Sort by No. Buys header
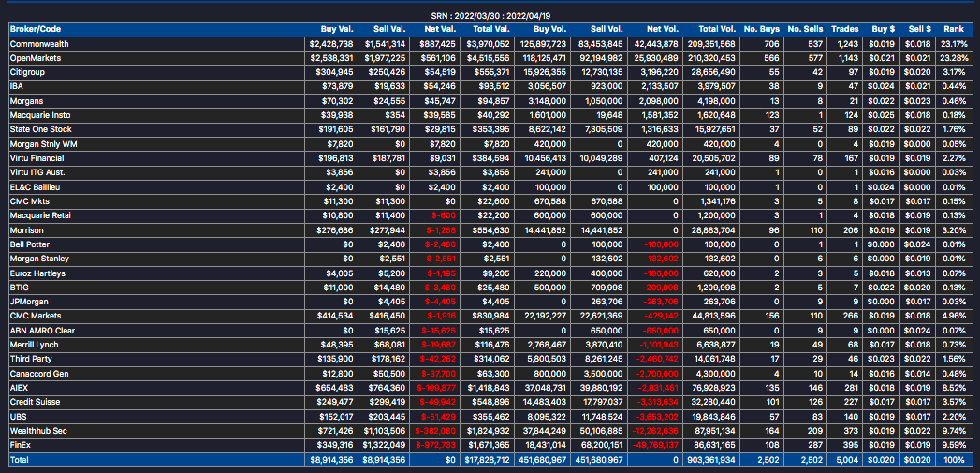Image resolution: width=980 pixels, height=473 pixels. pyautogui.click(x=761, y=29)
